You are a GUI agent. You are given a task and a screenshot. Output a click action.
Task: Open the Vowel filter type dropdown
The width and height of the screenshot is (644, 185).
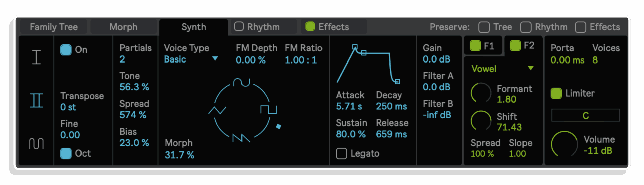click(x=502, y=69)
